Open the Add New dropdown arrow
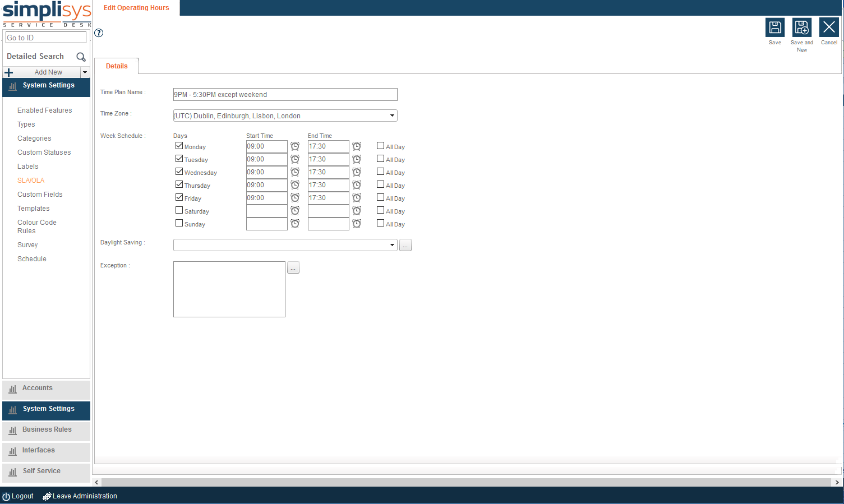Viewport: 844px width, 504px height. (85, 72)
